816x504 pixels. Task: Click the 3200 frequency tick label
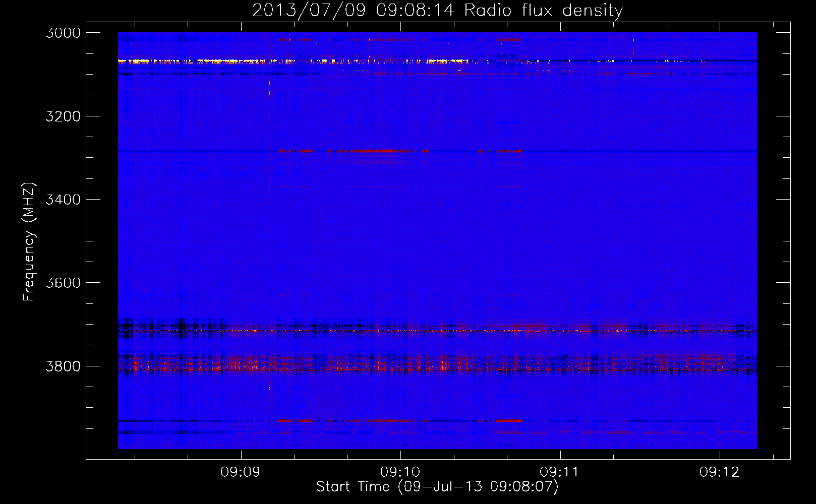point(63,116)
